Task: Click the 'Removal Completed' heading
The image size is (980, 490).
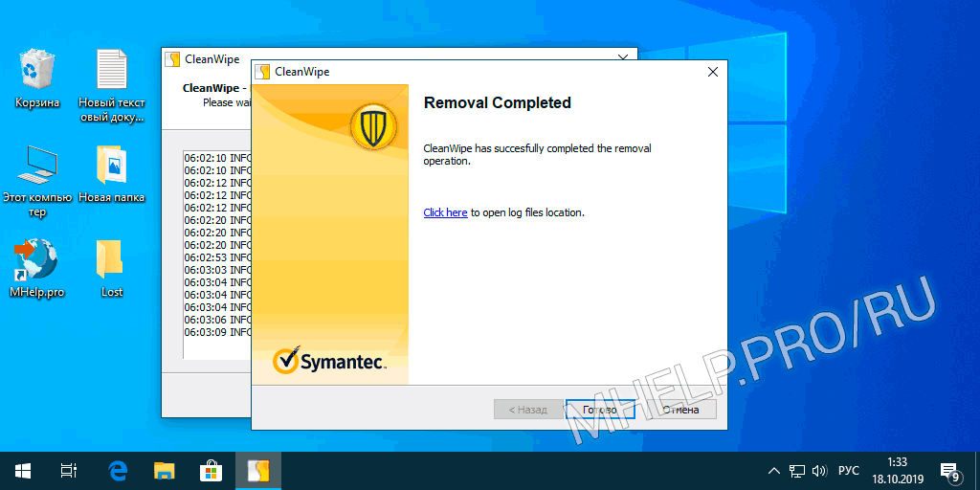Action: tap(498, 102)
